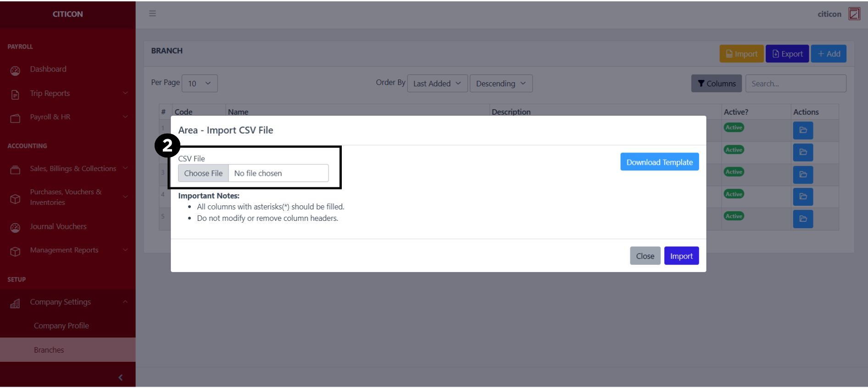The image size is (868, 388).
Task: Open folder action icon in last row
Action: [x=802, y=219]
